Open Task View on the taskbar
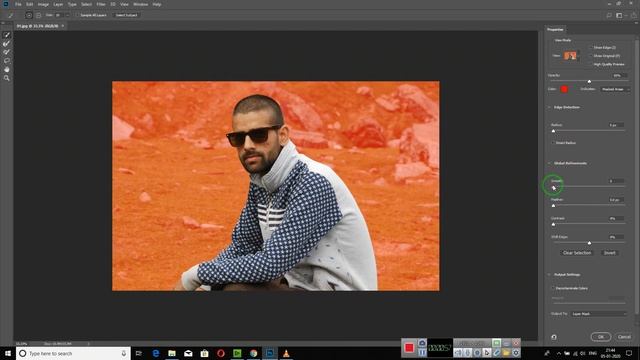Viewport: 640px width, 360px height. tap(139, 353)
